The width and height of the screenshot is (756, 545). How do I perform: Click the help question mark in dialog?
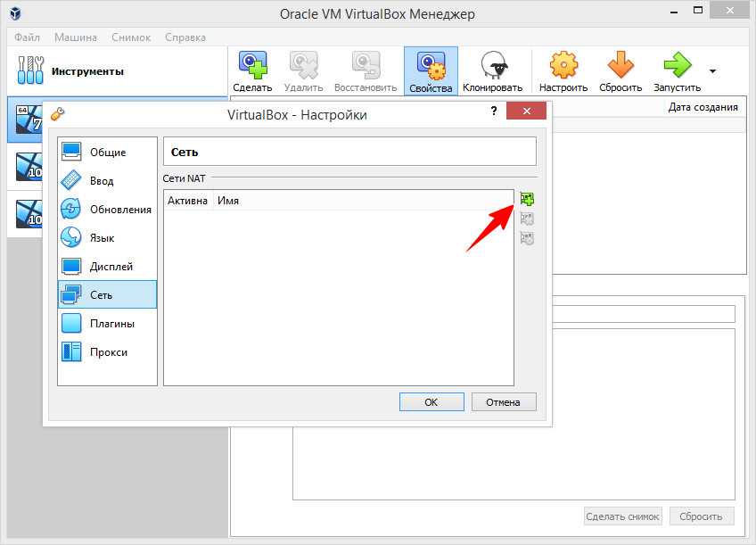coord(494,111)
